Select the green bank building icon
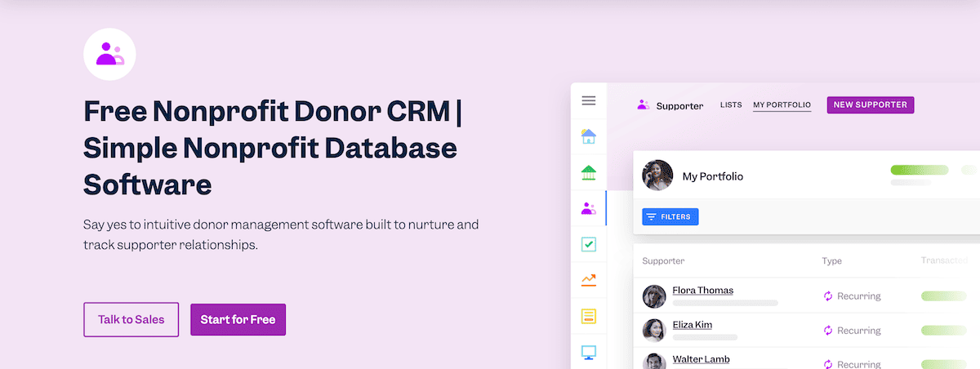 (x=588, y=172)
